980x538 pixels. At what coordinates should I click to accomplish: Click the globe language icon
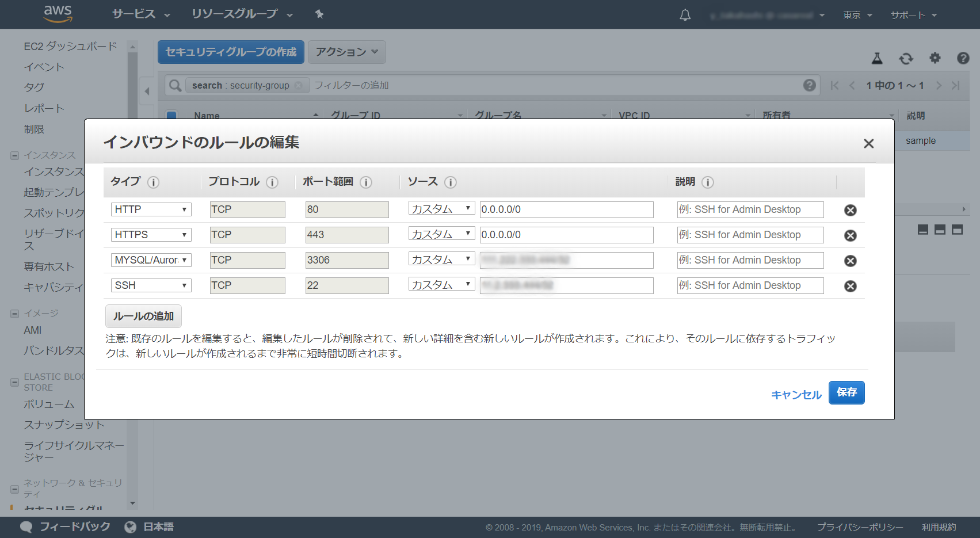pyautogui.click(x=131, y=527)
